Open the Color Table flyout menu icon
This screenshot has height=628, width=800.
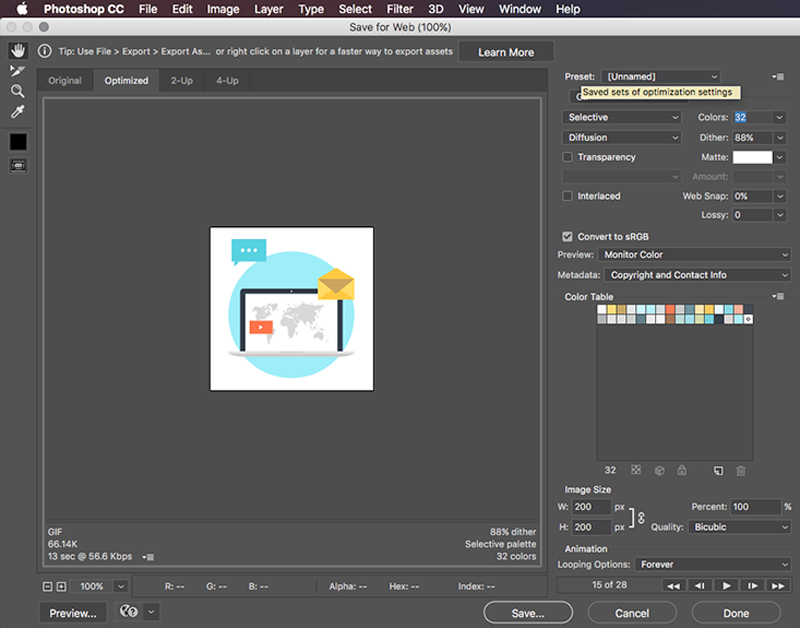778,296
